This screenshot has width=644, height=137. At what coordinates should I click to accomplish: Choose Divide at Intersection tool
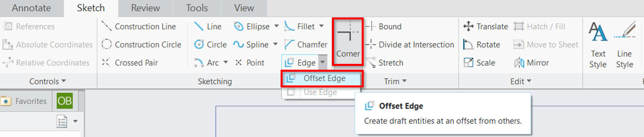pos(409,44)
